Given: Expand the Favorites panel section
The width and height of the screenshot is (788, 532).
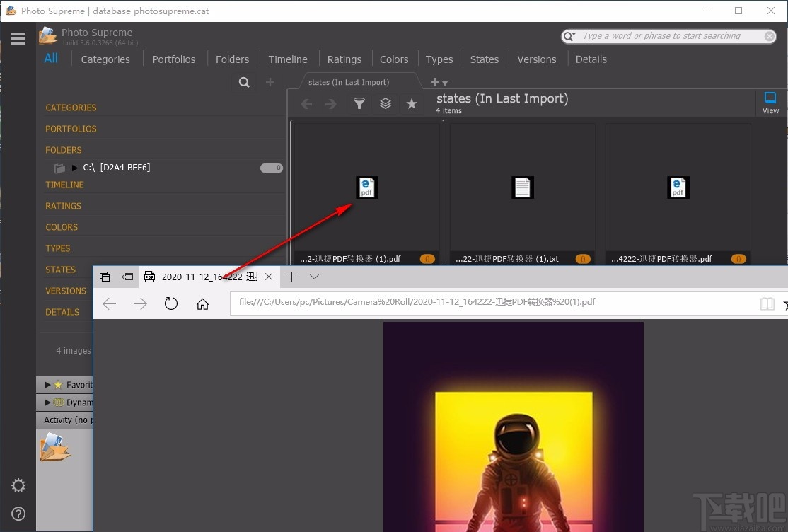Looking at the screenshot, I should (48, 385).
